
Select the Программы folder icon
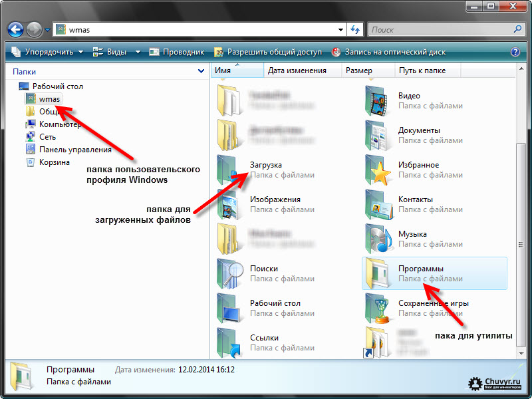377,273
